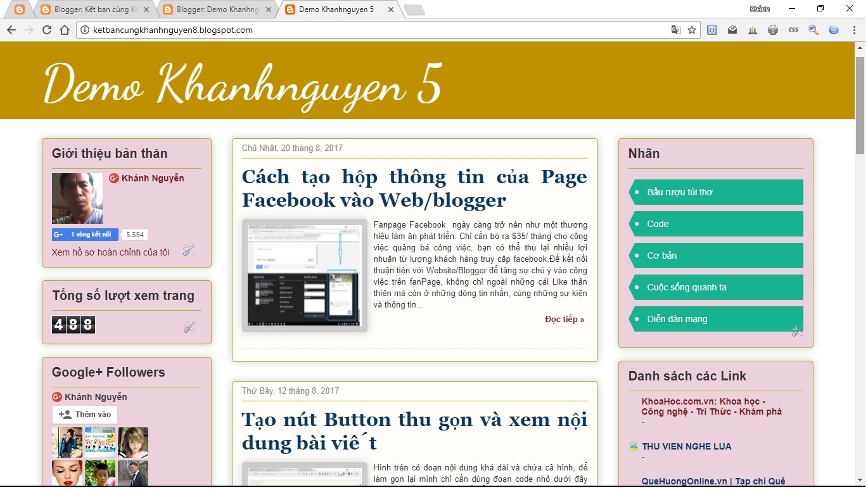
Task: Click '1 vòng kết nối' Google+ button
Action: point(85,235)
